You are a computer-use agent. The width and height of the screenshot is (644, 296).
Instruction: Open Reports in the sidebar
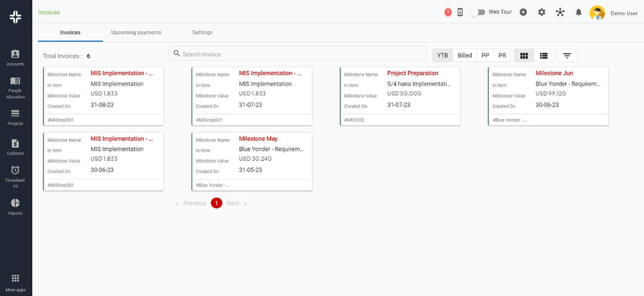click(15, 207)
